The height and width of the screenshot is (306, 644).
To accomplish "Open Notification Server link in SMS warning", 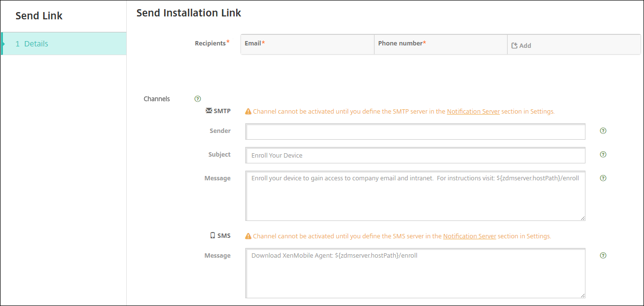I will 469,236.
